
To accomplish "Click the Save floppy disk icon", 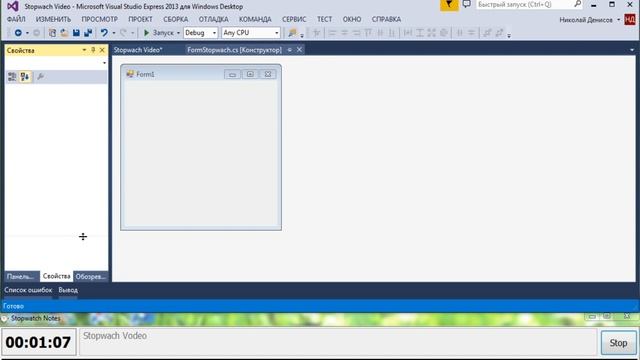I will [x=76, y=33].
